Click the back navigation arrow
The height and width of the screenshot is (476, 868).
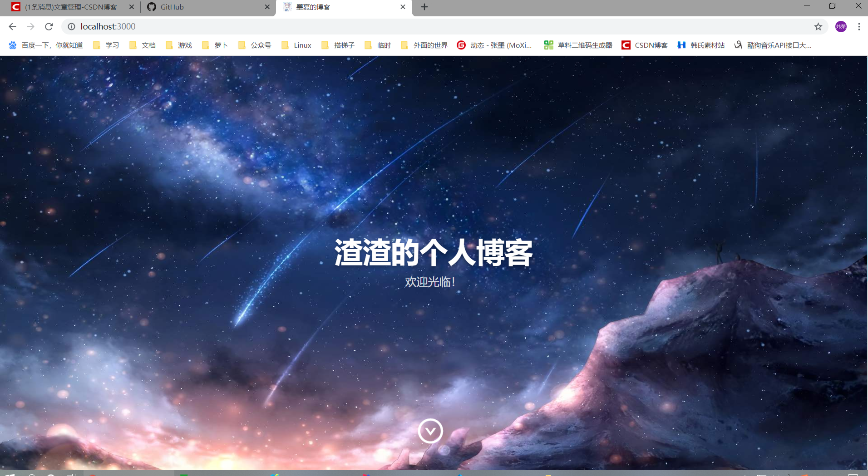tap(12, 26)
